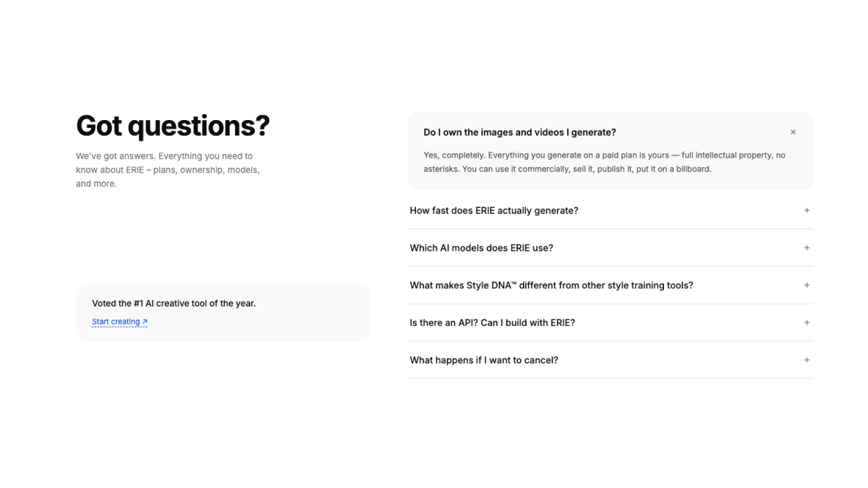Click the intro text mentioning ERIE plans
The height and width of the screenshot is (488, 868).
click(x=167, y=169)
